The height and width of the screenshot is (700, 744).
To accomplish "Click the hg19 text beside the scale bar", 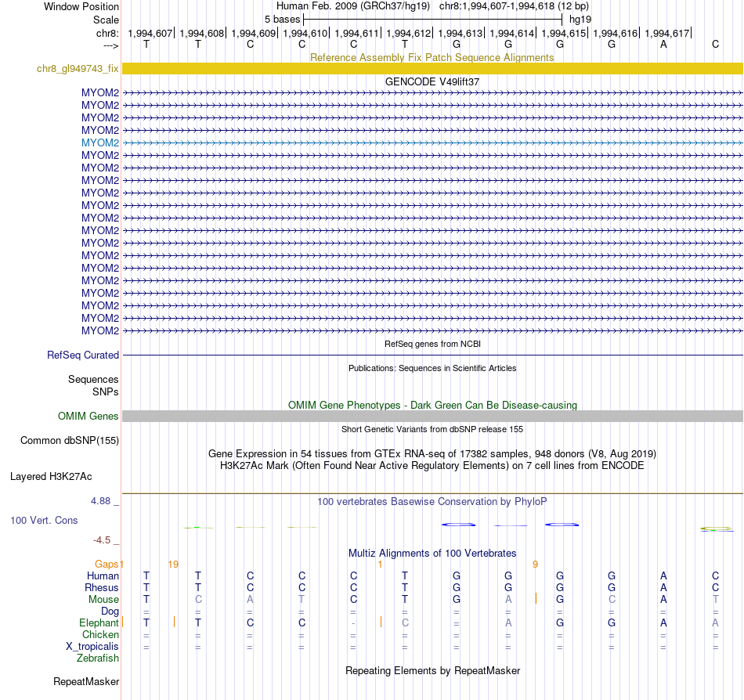I will tap(580, 20).
